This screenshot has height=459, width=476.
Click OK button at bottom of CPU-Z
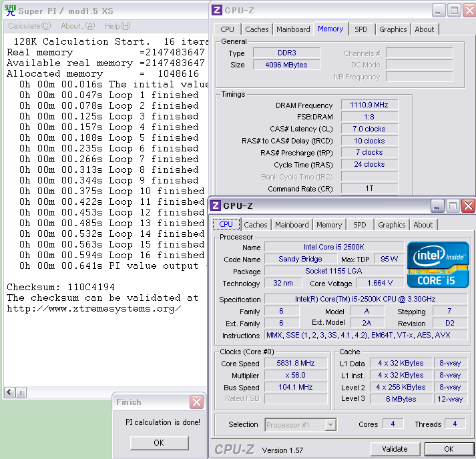pos(449,449)
